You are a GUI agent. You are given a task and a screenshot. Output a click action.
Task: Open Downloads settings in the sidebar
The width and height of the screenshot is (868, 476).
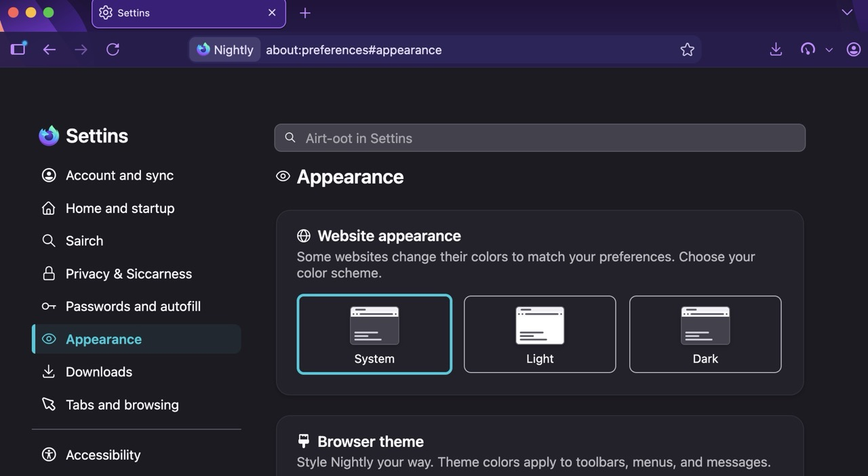136,372
